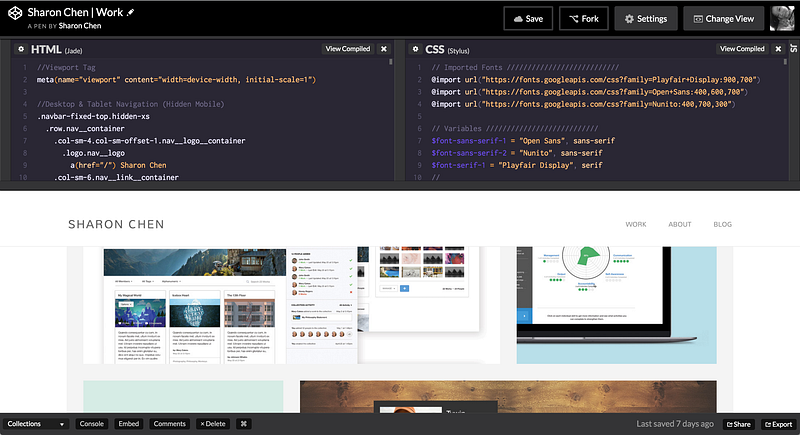This screenshot has width=800, height=435.
Task: Delete this pen
Action: point(213,424)
